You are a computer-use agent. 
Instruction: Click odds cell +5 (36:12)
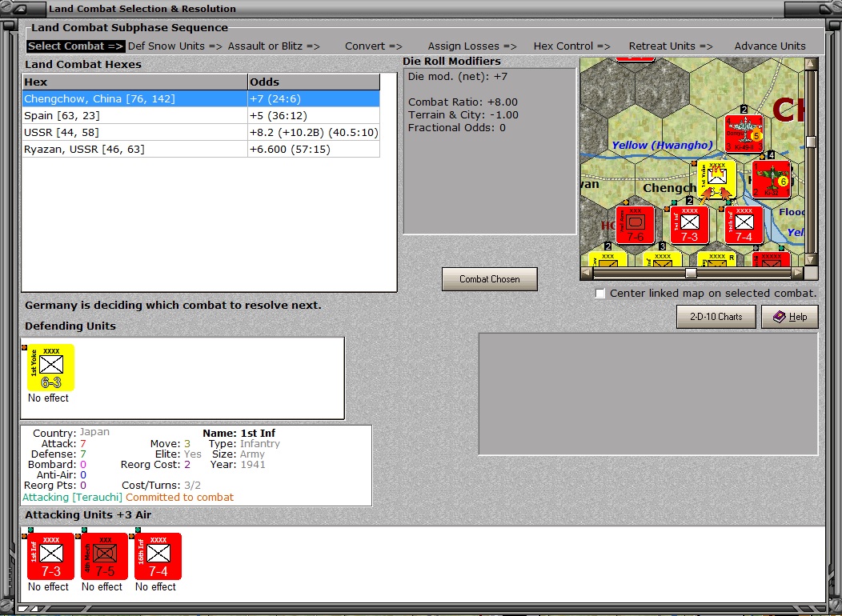click(314, 115)
